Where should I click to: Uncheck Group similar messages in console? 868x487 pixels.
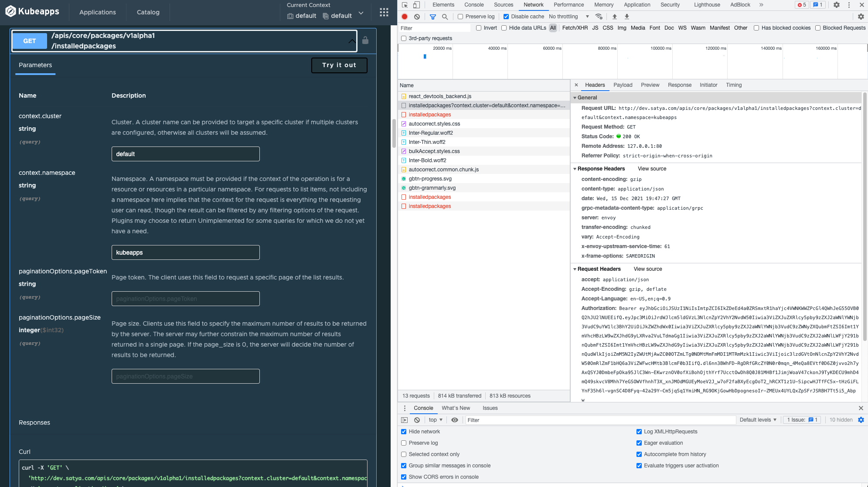[x=403, y=465]
